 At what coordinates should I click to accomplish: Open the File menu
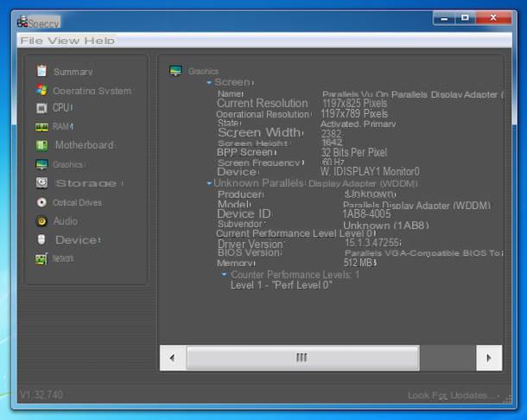tap(32, 41)
